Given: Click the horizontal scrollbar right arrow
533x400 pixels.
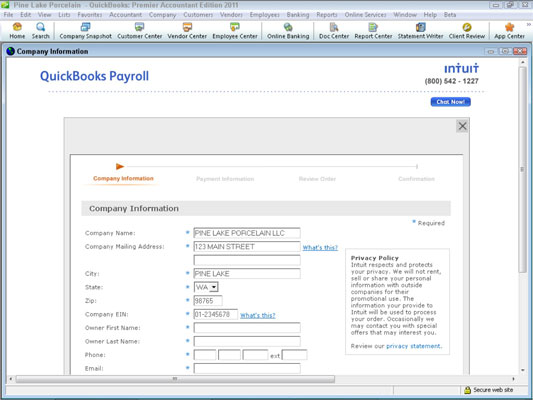Looking at the screenshot, I should click(x=513, y=379).
